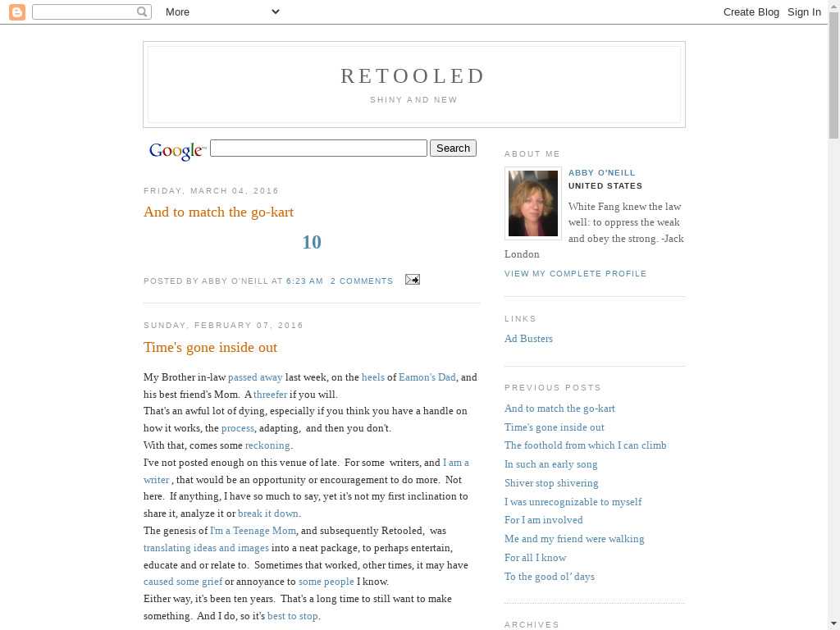The height and width of the screenshot is (630, 840).
Task: Open 'Time's gone inside out' post title
Action: (x=210, y=347)
